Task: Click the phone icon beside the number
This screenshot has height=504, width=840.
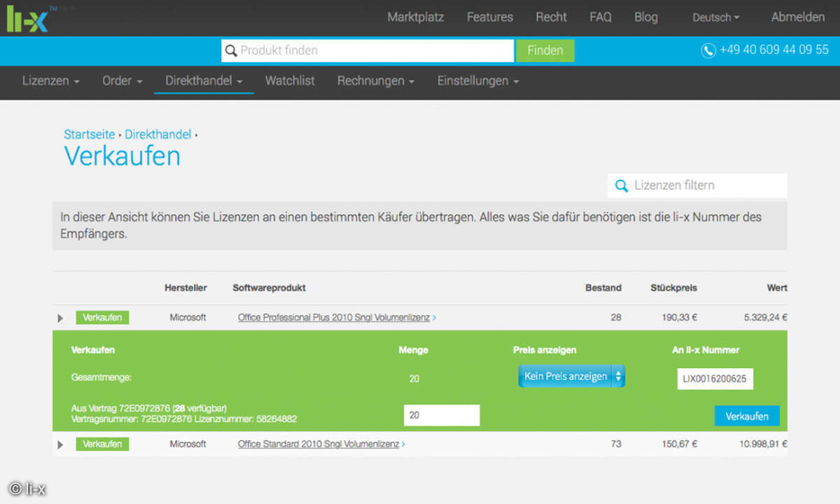Action: point(708,50)
